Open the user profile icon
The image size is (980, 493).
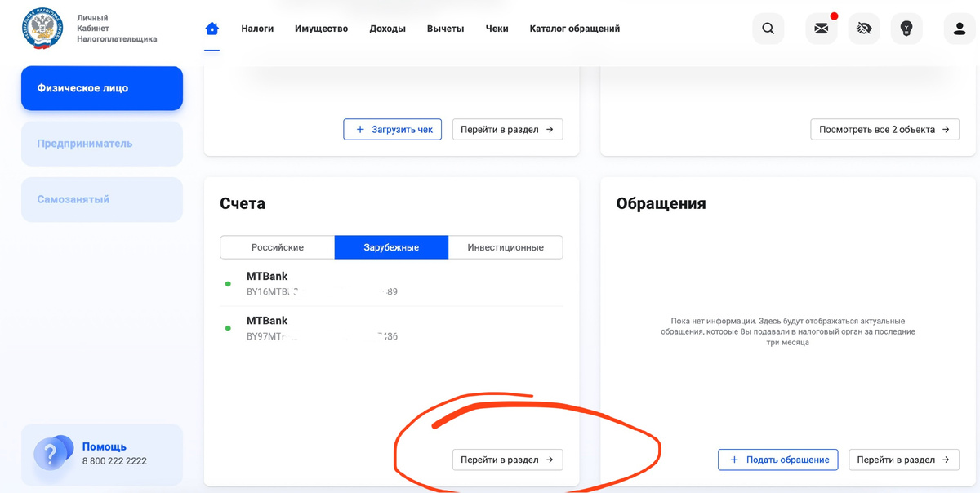(960, 29)
